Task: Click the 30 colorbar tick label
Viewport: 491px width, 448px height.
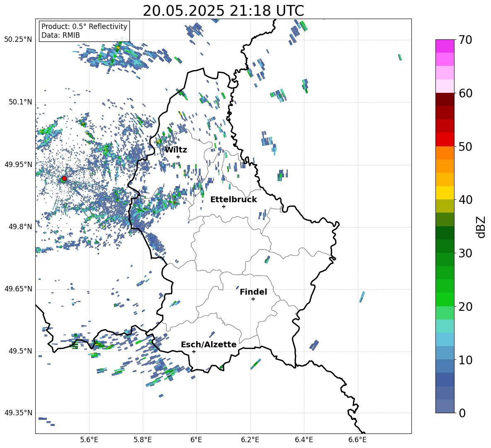Action: click(x=466, y=253)
